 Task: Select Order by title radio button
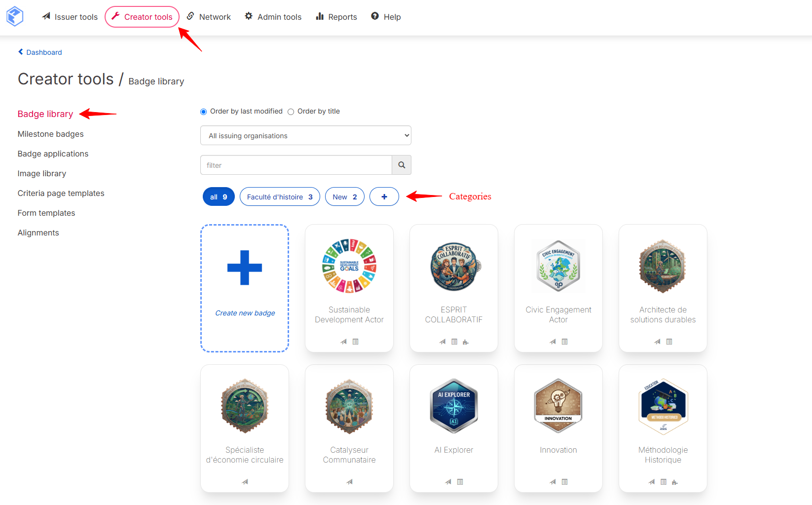(x=291, y=112)
